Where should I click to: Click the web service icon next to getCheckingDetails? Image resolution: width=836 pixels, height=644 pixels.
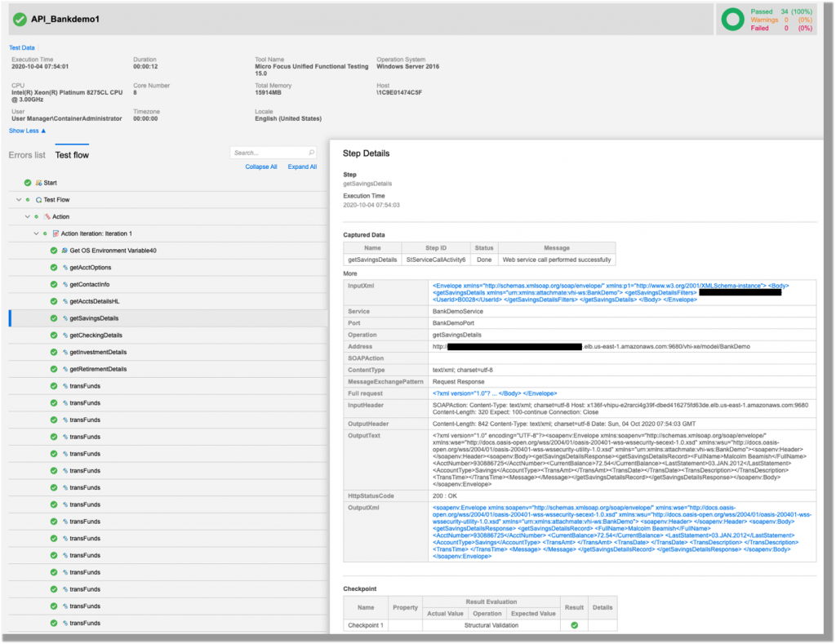click(x=64, y=335)
